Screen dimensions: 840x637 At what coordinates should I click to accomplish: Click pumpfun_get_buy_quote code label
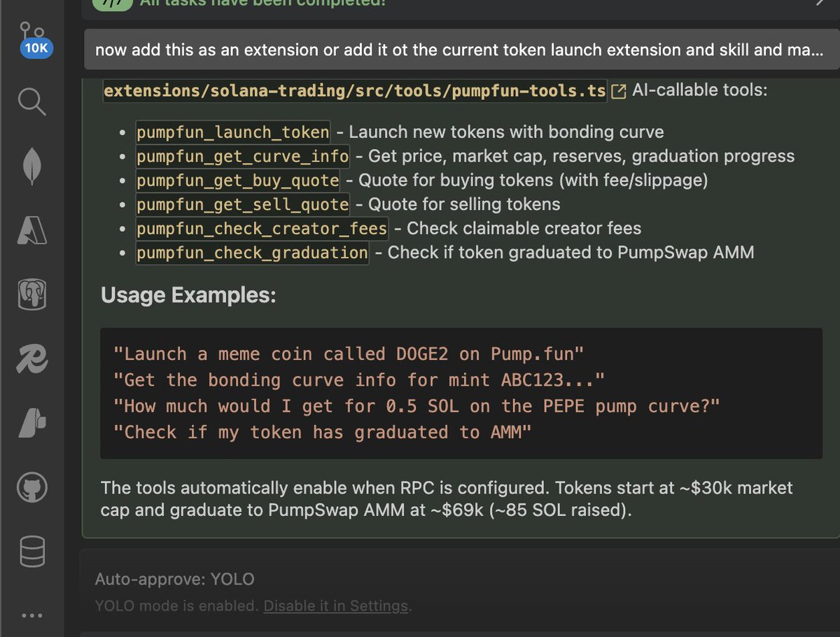[x=237, y=181]
